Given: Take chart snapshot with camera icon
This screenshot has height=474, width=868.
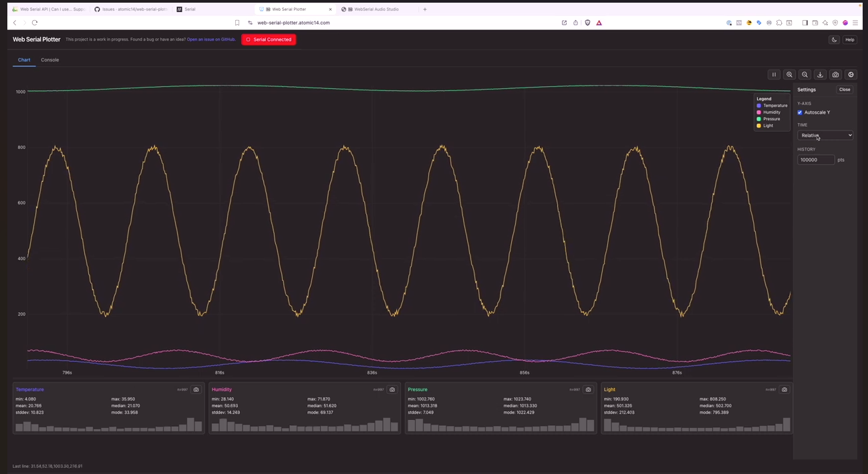Looking at the screenshot, I should [x=835, y=75].
